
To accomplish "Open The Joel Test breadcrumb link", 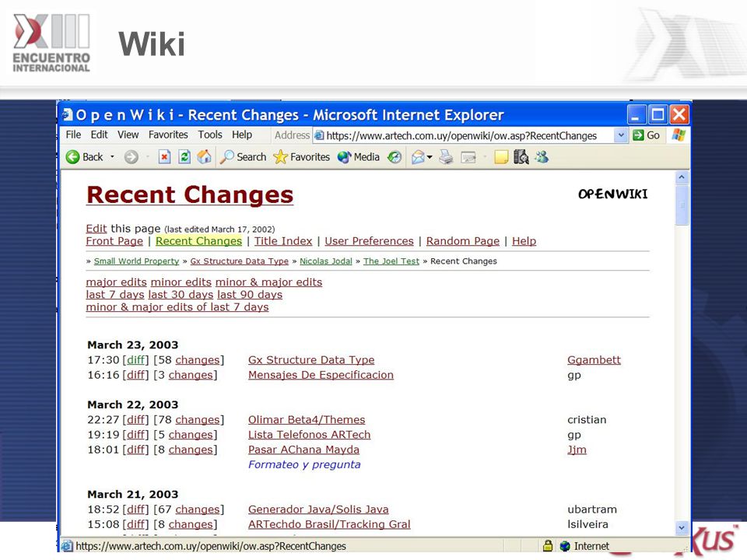I will click(x=391, y=261).
